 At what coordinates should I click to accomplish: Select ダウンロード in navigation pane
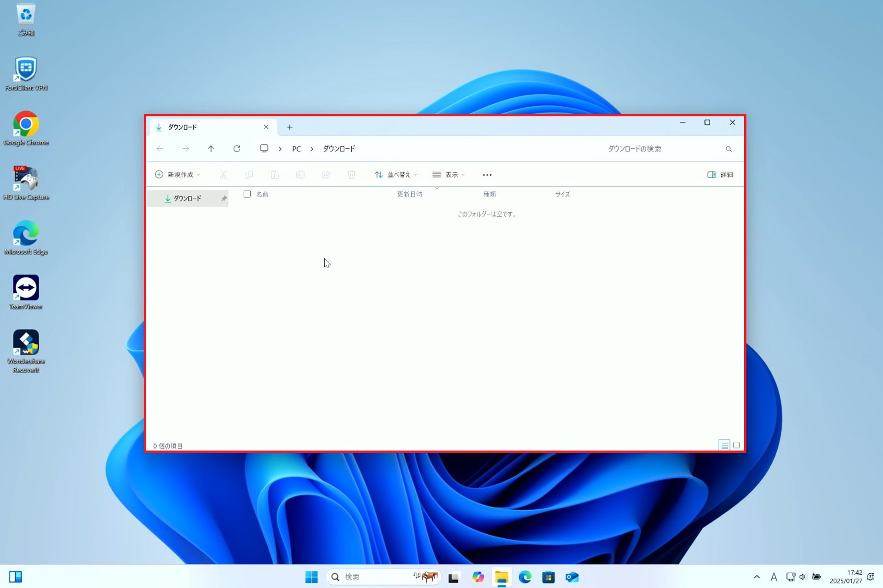(188, 198)
